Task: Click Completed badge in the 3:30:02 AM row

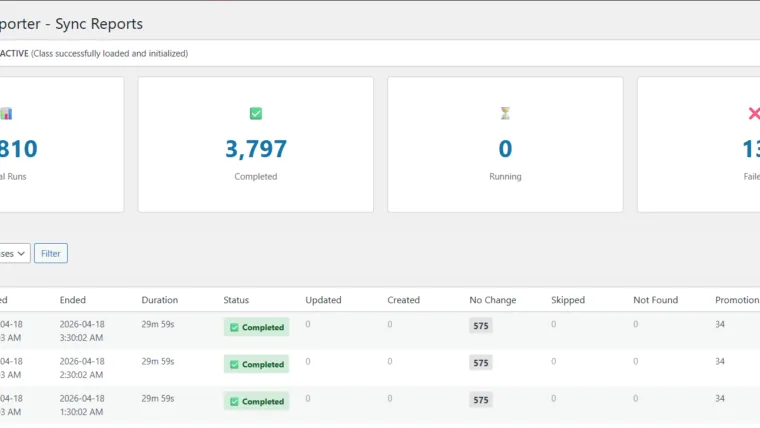Action: coord(256,327)
